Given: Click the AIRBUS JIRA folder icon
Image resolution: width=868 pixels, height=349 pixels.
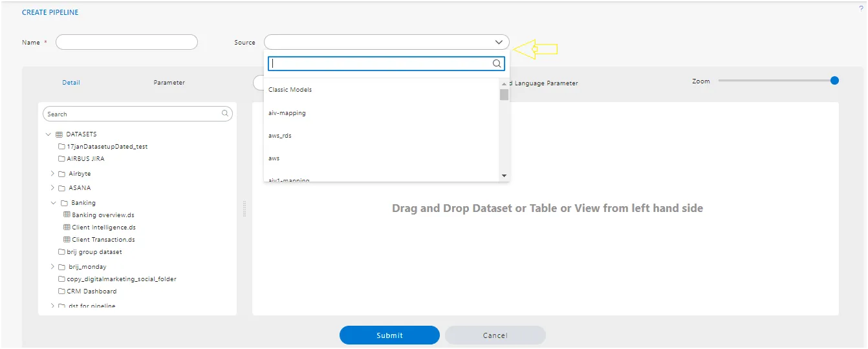Looking at the screenshot, I should click(x=61, y=159).
